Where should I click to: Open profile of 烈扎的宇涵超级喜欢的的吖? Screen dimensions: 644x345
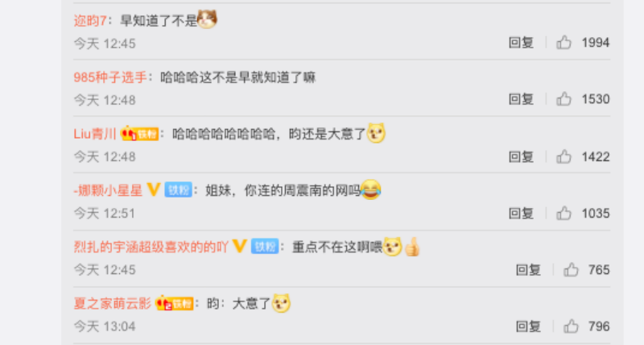point(151,247)
